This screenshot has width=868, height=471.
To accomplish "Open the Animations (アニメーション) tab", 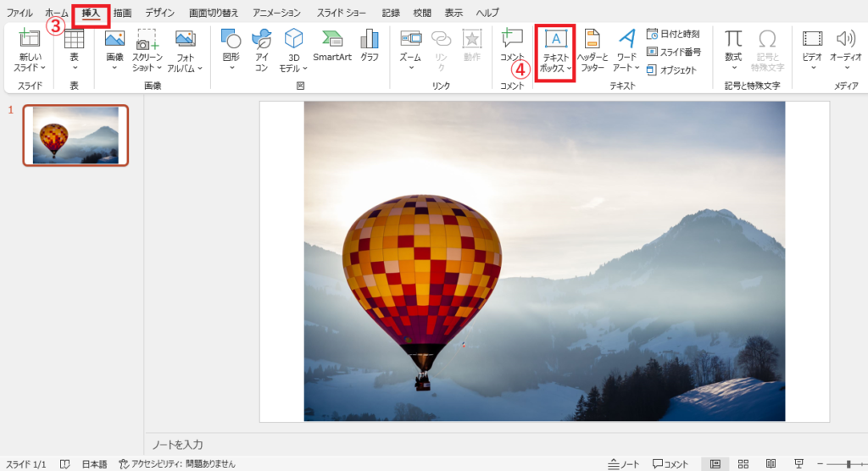I will tap(277, 13).
